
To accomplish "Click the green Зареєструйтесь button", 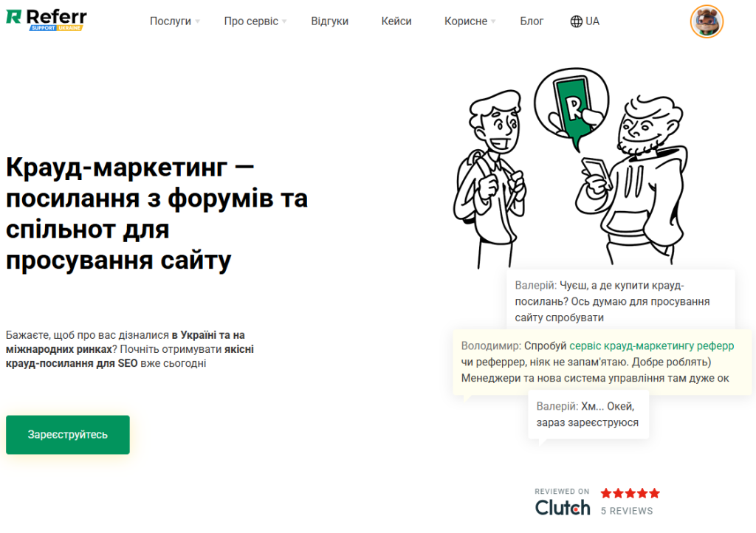I will pyautogui.click(x=68, y=435).
